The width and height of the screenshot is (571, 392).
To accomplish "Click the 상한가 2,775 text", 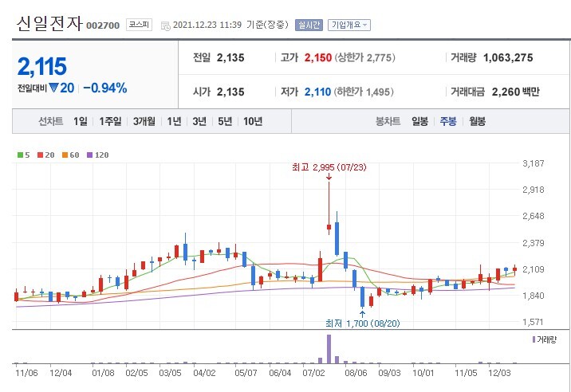I will point(364,57).
